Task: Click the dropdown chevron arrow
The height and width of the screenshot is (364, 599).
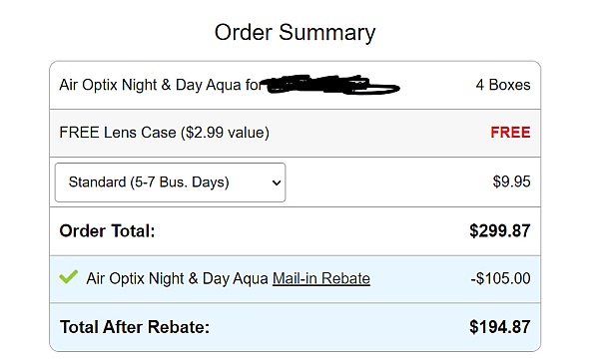Action: tap(277, 182)
